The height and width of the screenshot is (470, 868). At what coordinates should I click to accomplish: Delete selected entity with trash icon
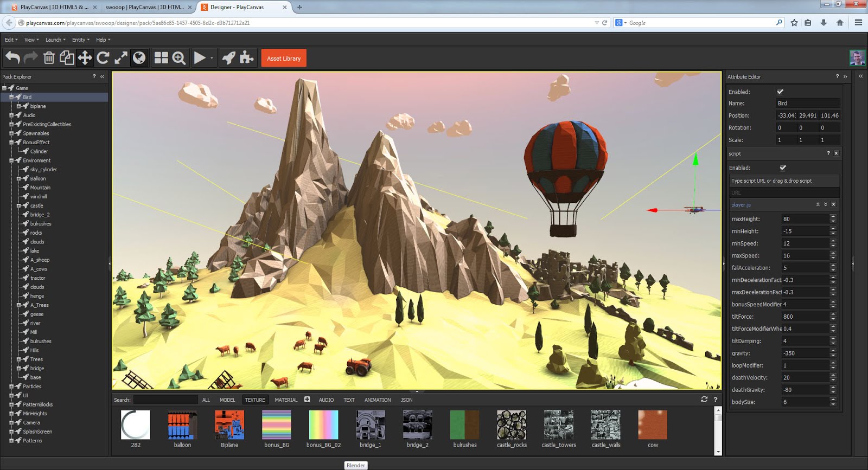click(x=49, y=57)
